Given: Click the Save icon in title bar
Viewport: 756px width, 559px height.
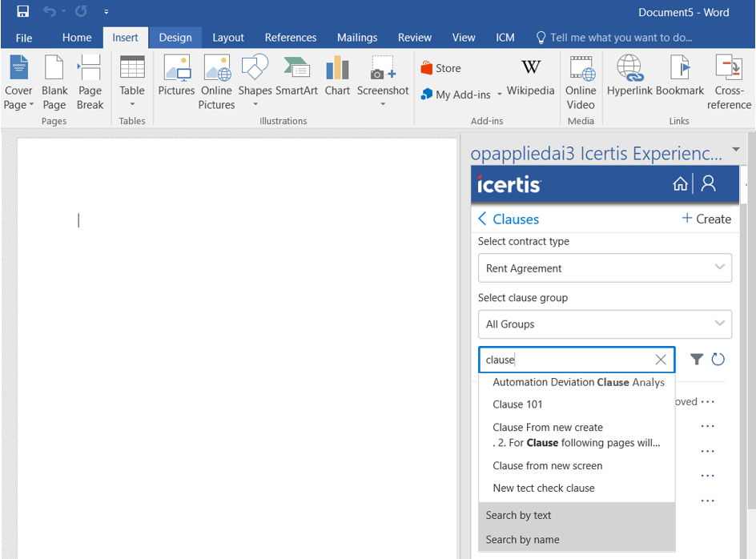Looking at the screenshot, I should tap(23, 12).
